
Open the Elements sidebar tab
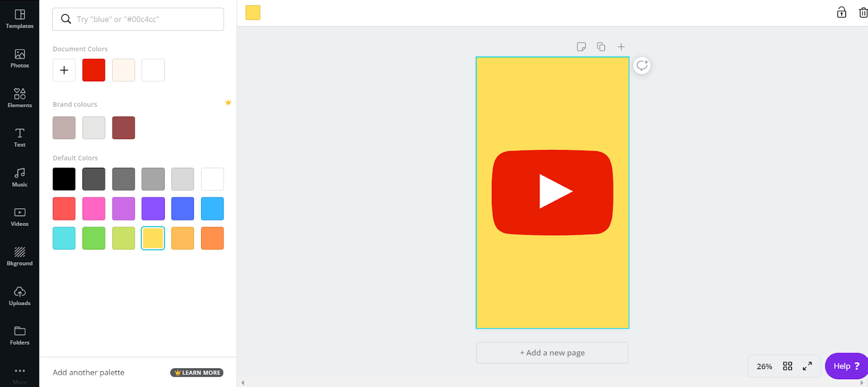(20, 98)
